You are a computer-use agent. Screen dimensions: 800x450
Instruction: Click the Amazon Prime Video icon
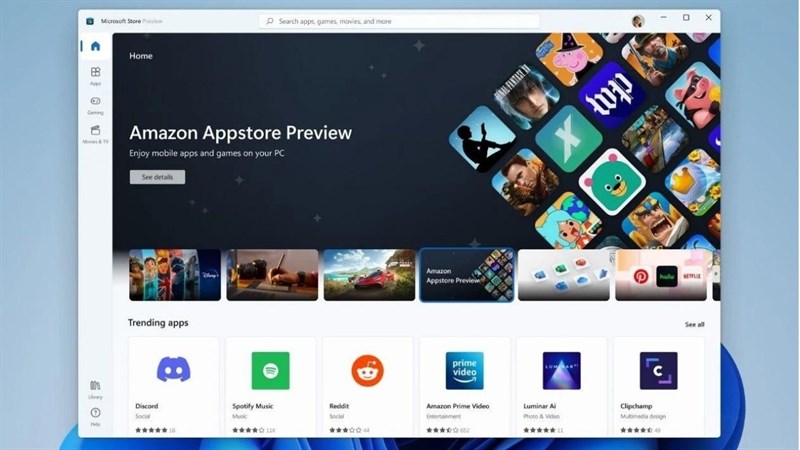(x=464, y=370)
